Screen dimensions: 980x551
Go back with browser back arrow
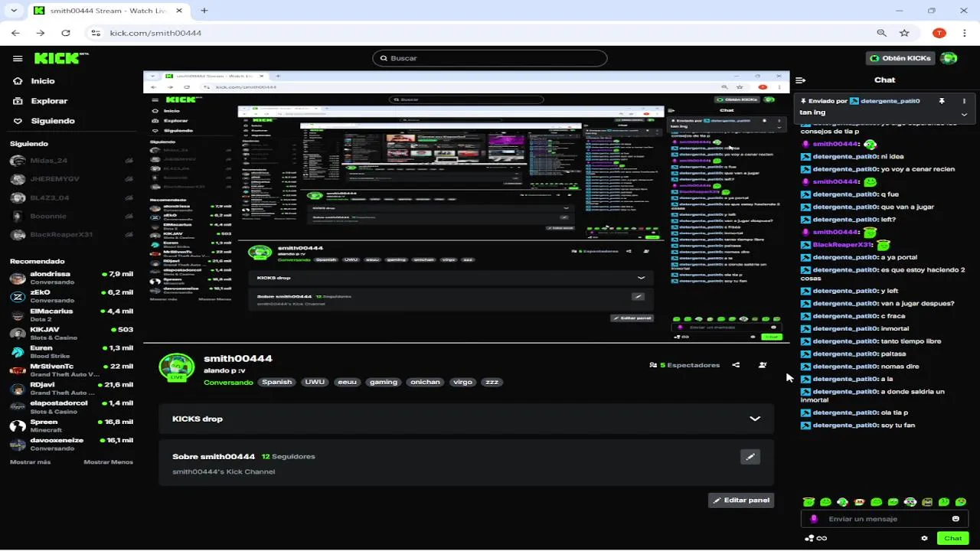coord(16,33)
